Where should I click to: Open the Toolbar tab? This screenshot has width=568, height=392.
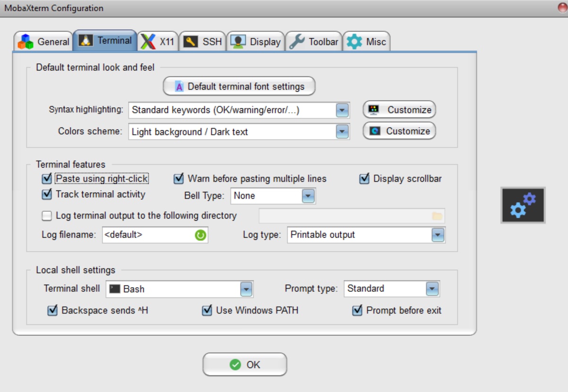coord(314,42)
